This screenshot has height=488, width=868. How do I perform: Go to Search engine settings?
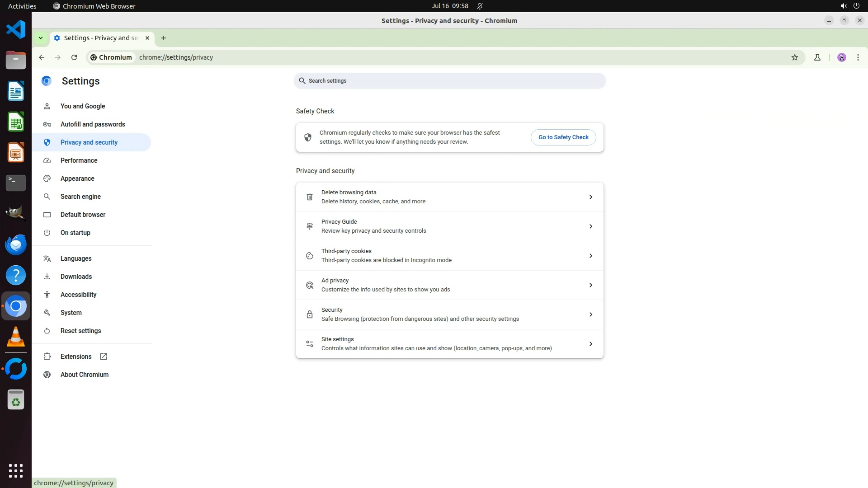pyautogui.click(x=80, y=197)
